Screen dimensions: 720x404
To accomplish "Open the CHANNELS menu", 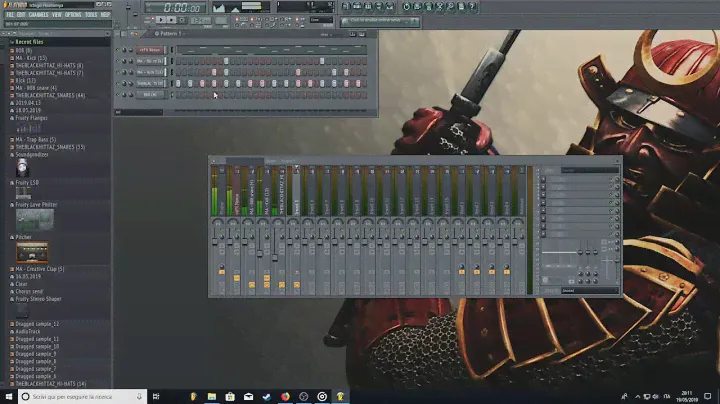I will coord(39,15).
